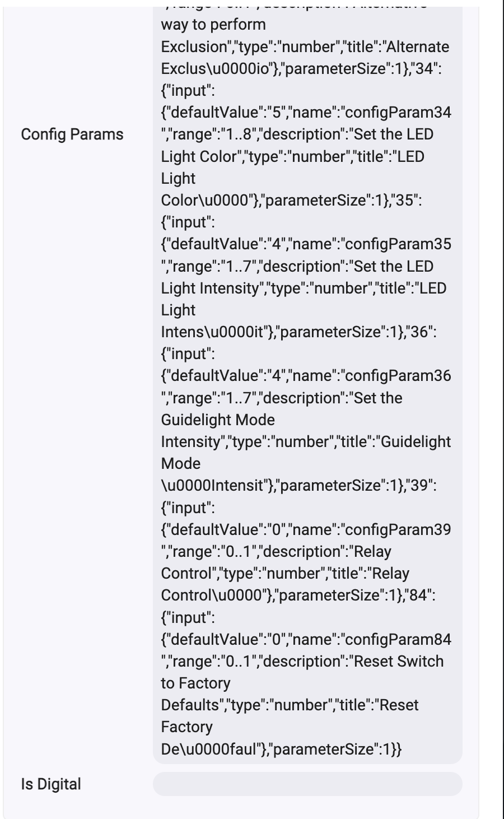Select the Config Params label
This screenshot has height=819, width=504.
point(72,134)
